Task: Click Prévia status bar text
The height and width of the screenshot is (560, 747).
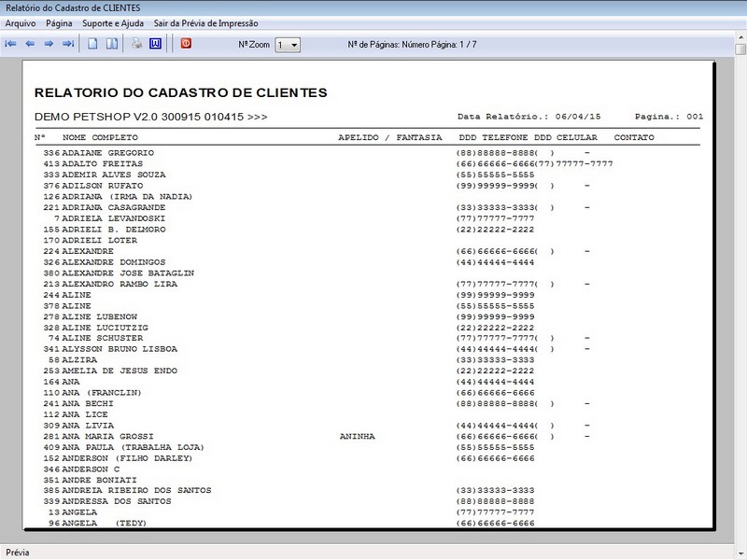Action: pos(18,553)
